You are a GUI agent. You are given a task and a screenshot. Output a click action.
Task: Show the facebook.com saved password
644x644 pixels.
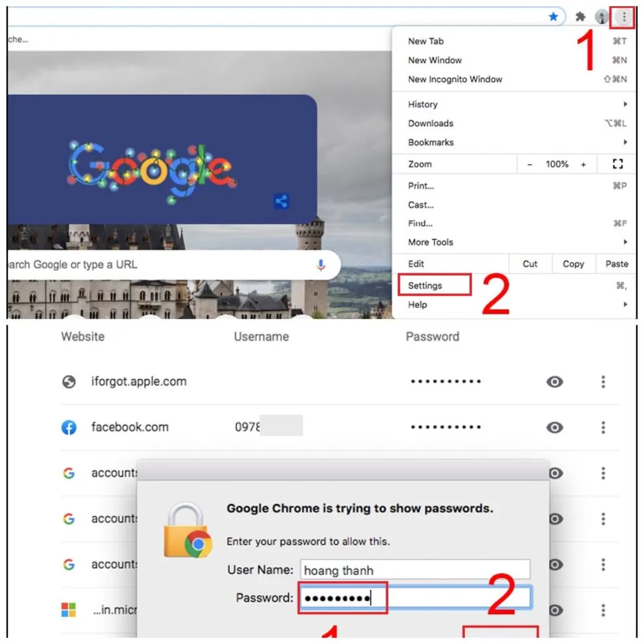[554, 428]
